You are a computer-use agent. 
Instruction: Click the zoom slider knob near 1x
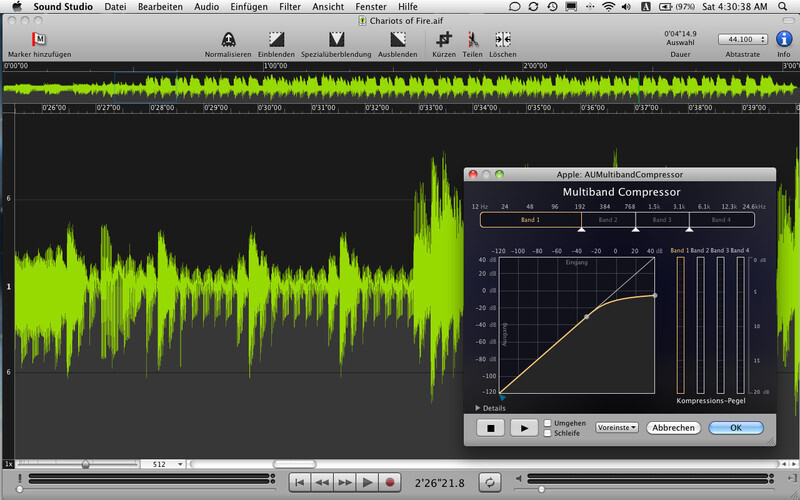(86, 464)
